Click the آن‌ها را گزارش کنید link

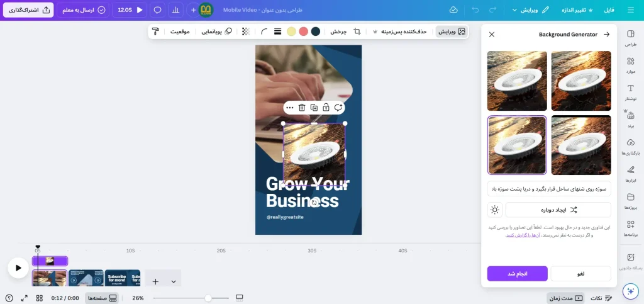point(523,235)
